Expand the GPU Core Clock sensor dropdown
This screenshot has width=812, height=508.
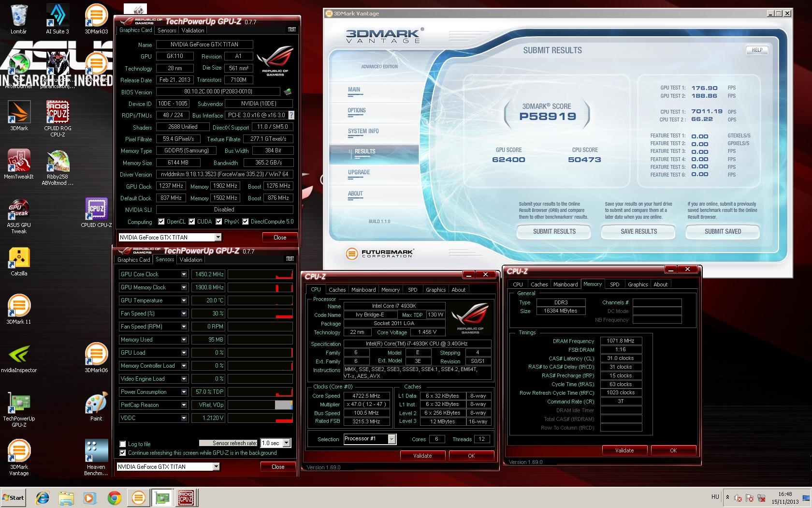click(184, 274)
